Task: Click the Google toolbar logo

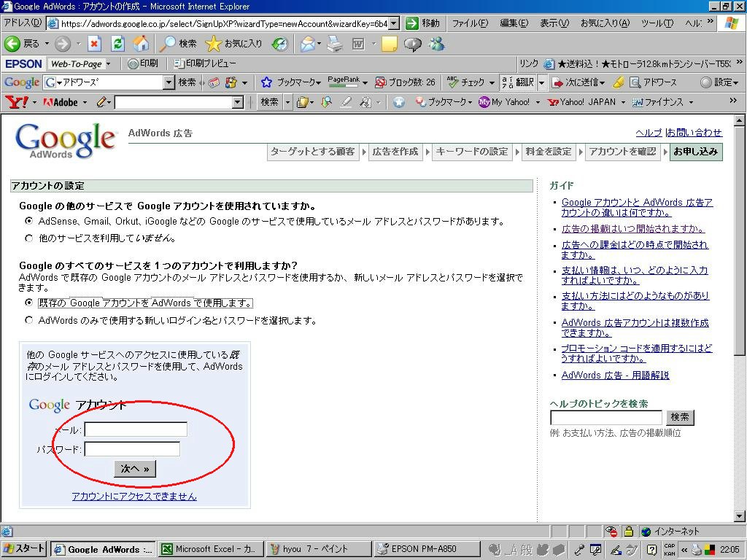Action: [x=22, y=82]
